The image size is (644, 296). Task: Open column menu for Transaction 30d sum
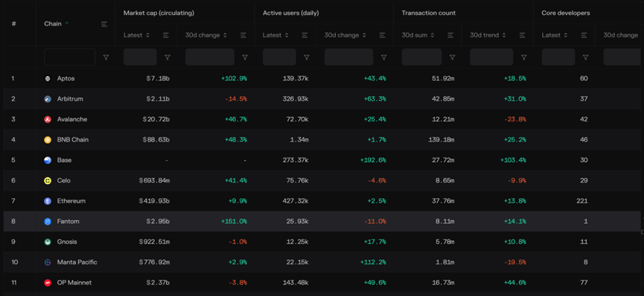(x=450, y=35)
